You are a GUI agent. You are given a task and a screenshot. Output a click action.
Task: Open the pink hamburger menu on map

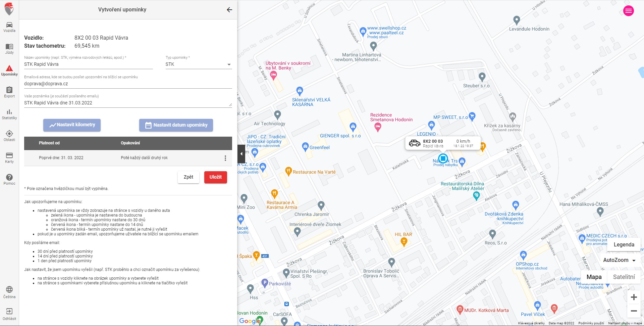coord(628,11)
